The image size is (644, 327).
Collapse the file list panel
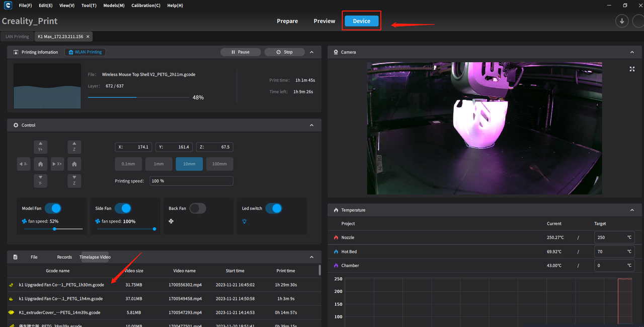[x=312, y=257]
